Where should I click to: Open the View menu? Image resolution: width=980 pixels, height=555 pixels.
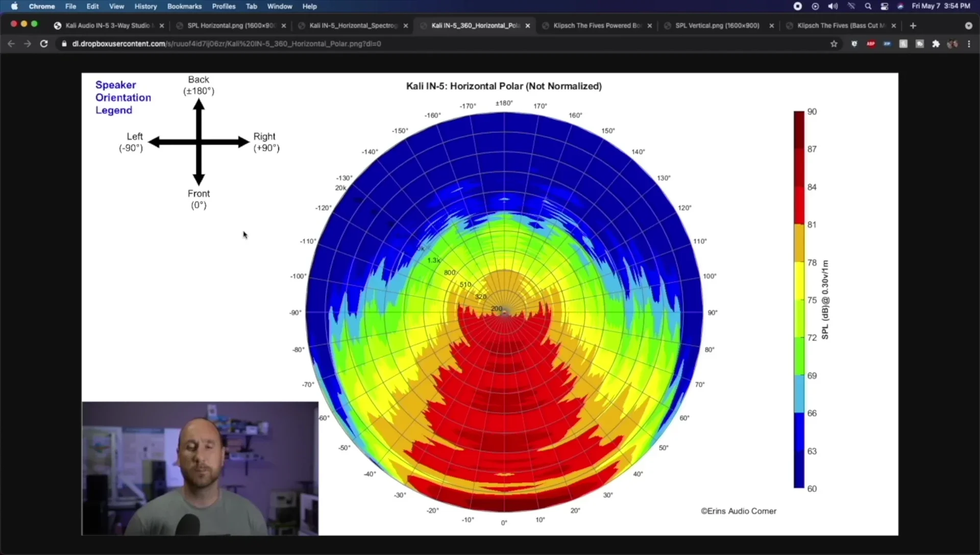(116, 6)
